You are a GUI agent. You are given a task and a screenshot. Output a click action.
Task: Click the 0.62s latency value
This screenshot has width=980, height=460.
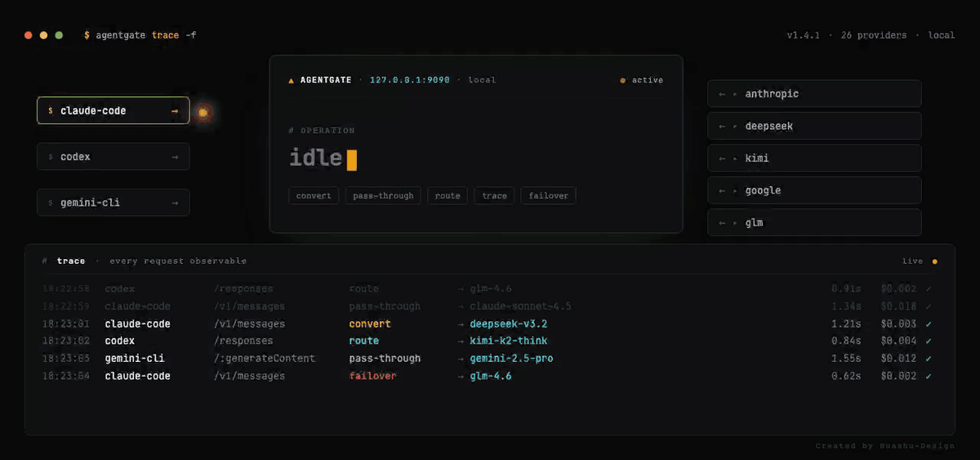pyautogui.click(x=846, y=377)
